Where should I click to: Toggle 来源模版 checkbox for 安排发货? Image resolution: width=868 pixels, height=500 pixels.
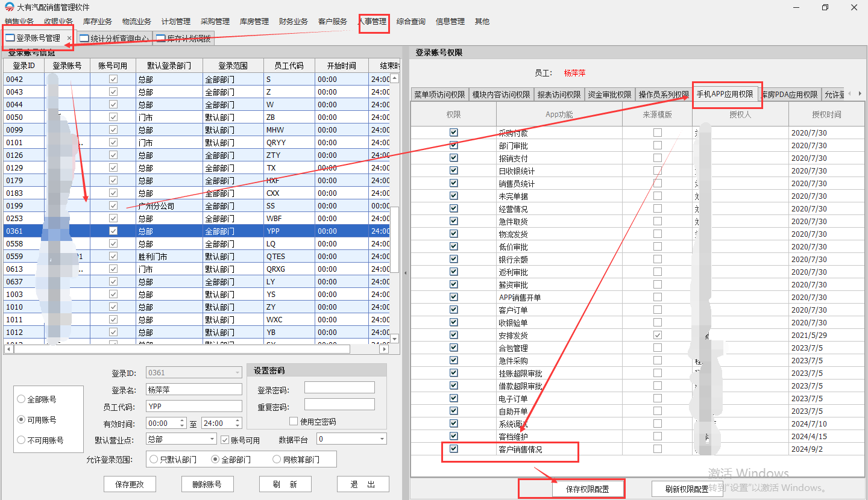click(658, 335)
